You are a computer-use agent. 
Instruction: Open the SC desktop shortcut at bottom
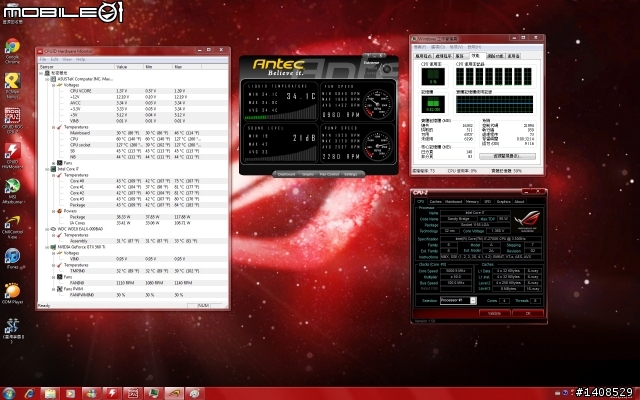pos(13,331)
